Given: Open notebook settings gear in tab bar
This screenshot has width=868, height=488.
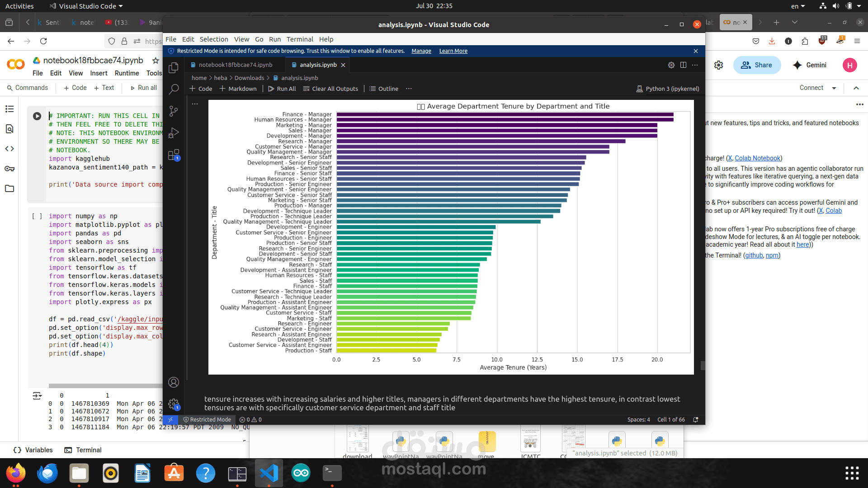Looking at the screenshot, I should [x=671, y=65].
